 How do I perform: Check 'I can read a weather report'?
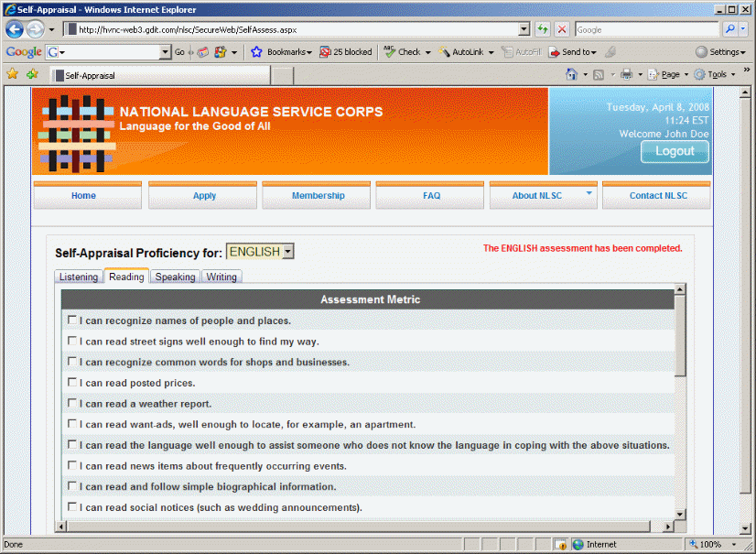click(72, 404)
